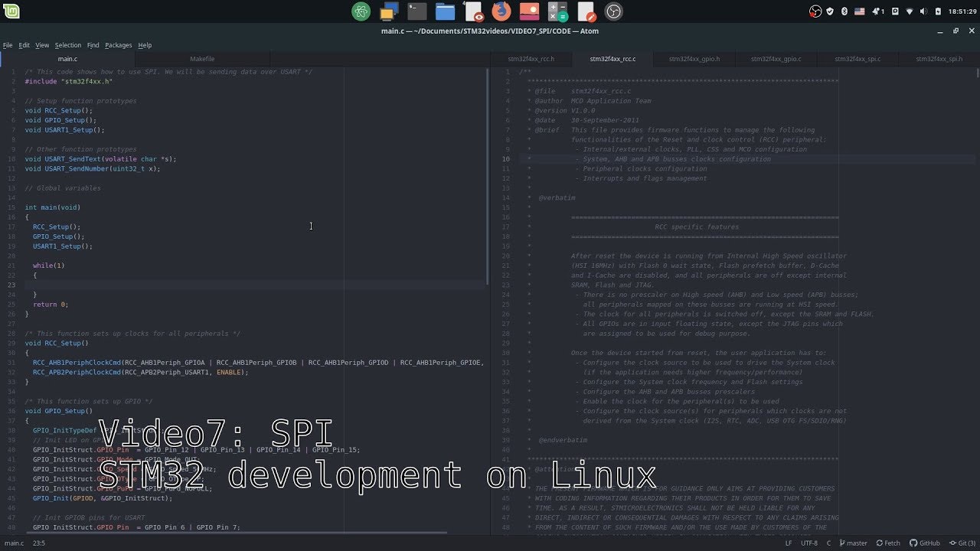Image resolution: width=980 pixels, height=551 pixels.
Task: Open the Bluetooth tray icon
Action: tap(844, 11)
